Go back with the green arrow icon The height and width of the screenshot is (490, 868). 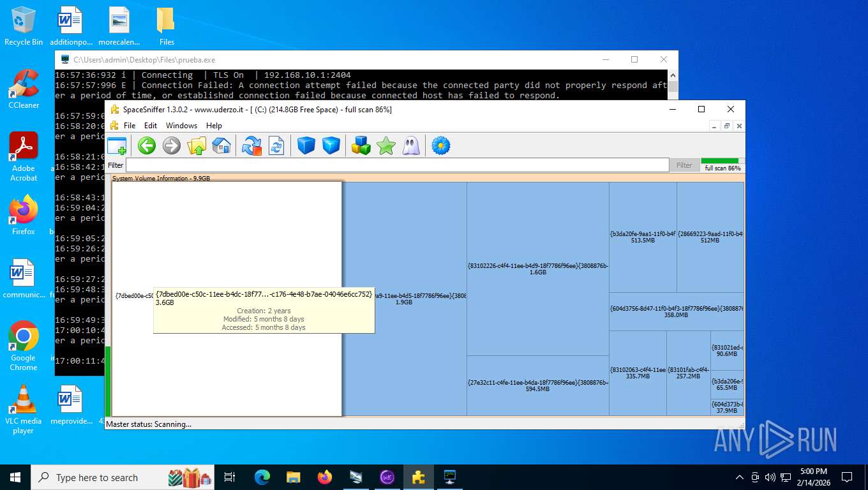click(x=147, y=145)
